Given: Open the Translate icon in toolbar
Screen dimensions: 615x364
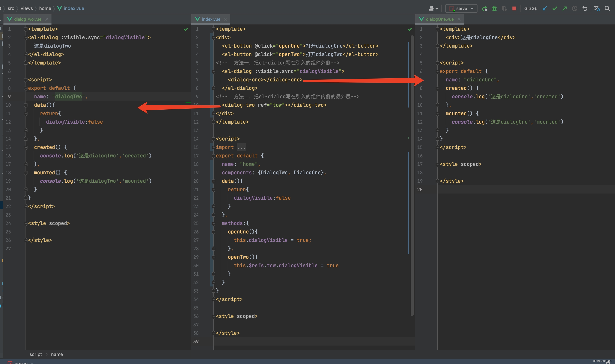Looking at the screenshot, I should [597, 9].
